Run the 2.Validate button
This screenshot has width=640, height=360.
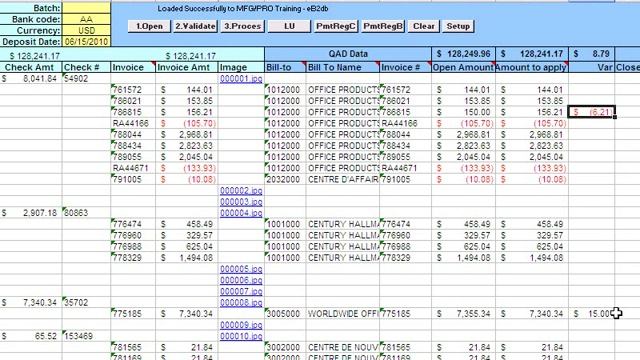pos(196,26)
